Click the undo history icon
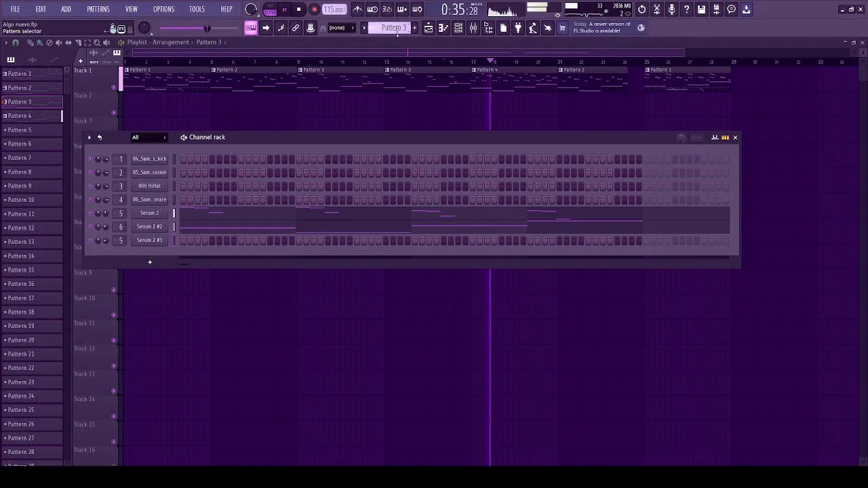Viewport: 868px width, 488px height. pos(642,9)
